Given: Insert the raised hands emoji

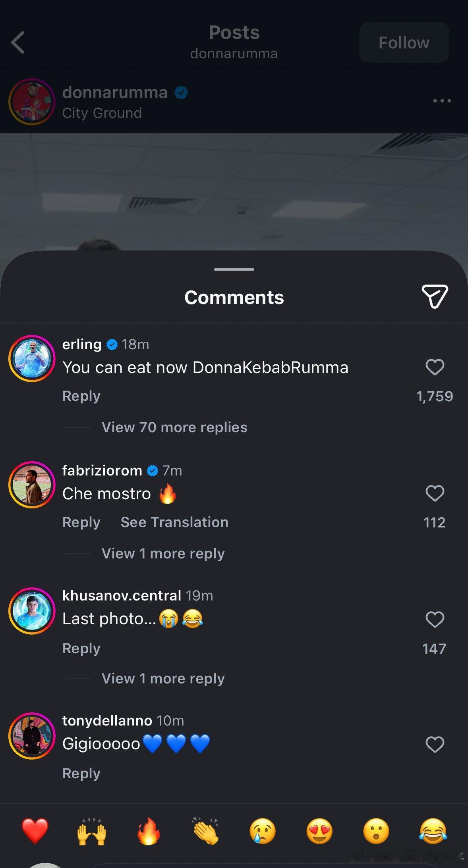Looking at the screenshot, I should (x=91, y=831).
